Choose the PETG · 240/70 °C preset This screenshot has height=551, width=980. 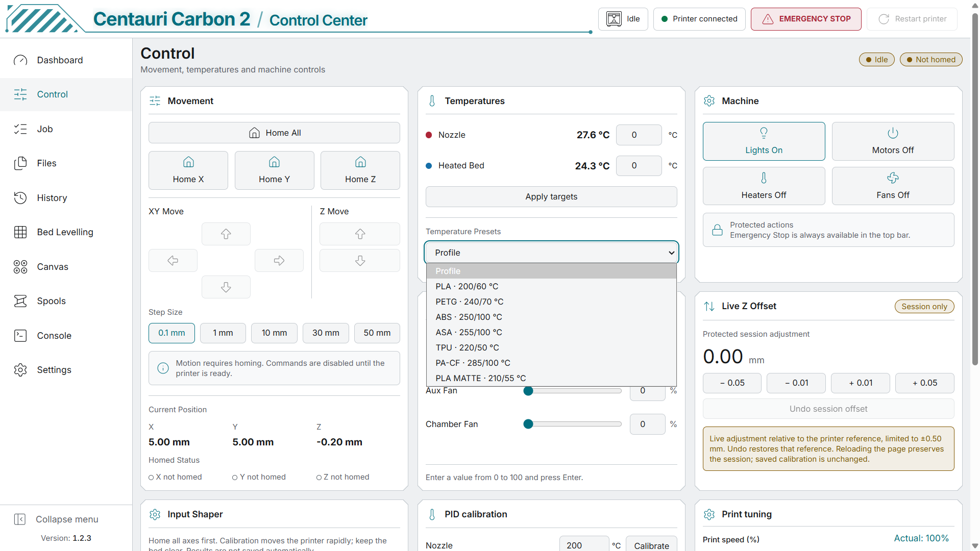(551, 302)
